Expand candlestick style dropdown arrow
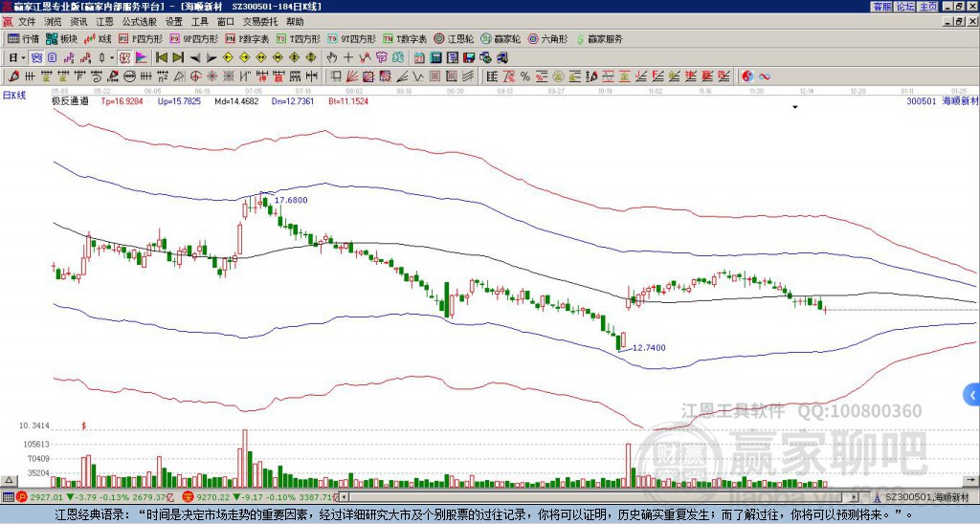 coord(112,58)
